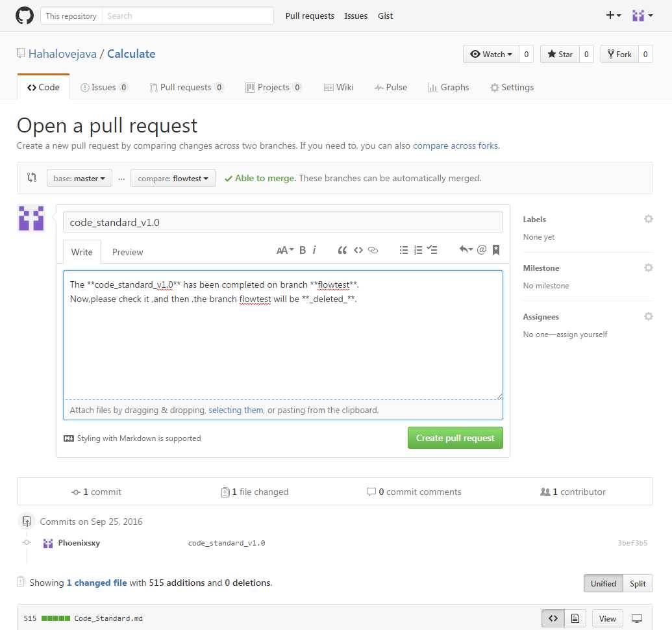Screen dimensions: 672x630
Task: Click the bookmark reference icon in editor toolbar
Action: 496,250
